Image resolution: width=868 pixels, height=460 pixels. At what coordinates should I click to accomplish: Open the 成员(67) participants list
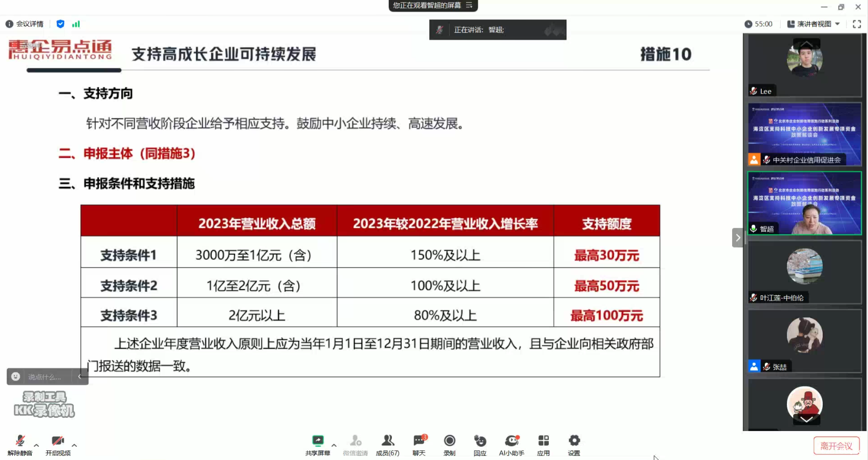click(x=387, y=444)
